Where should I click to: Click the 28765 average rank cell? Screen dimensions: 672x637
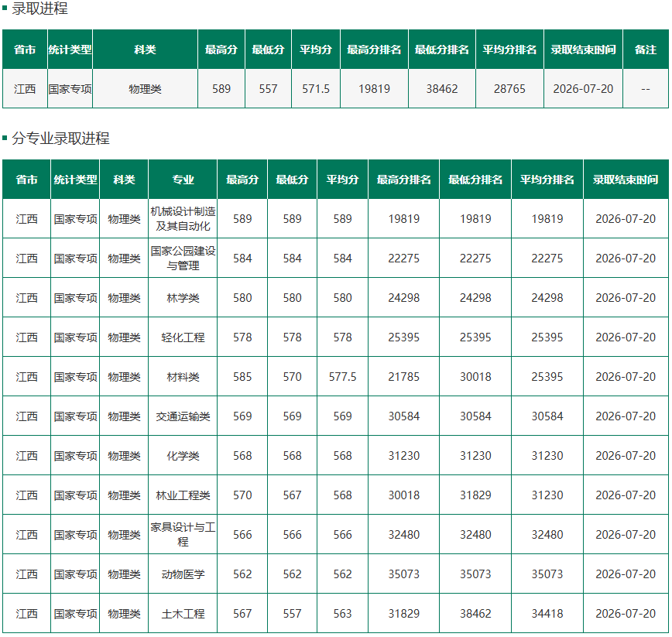coord(509,89)
